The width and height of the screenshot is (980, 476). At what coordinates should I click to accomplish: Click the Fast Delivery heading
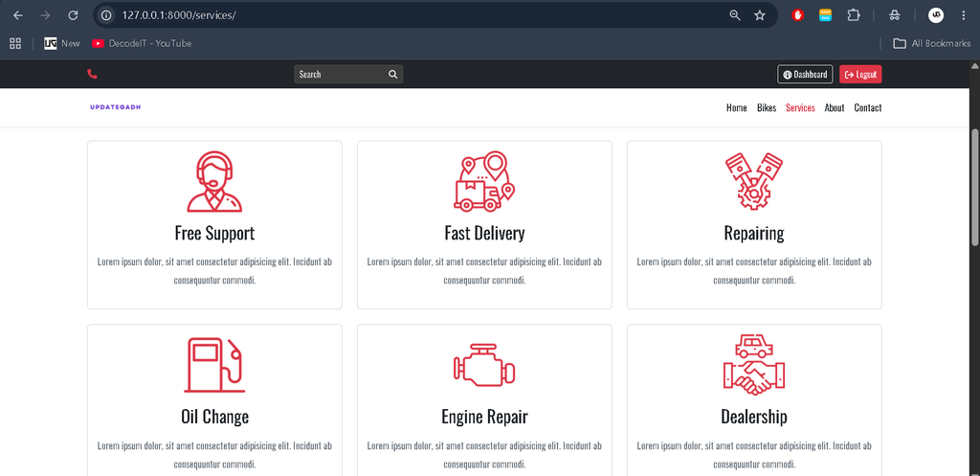484,234
